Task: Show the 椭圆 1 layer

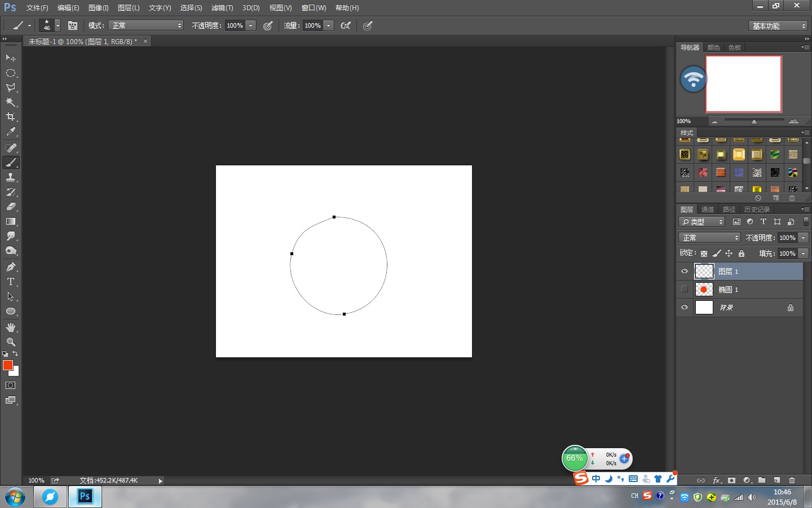Action: [x=685, y=289]
